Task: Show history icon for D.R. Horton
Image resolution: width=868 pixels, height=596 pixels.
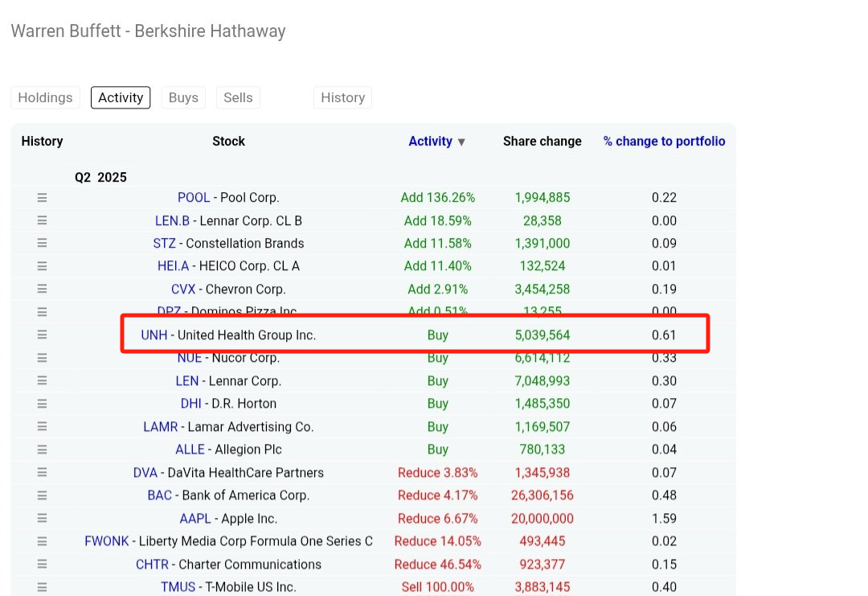Action: (42, 404)
